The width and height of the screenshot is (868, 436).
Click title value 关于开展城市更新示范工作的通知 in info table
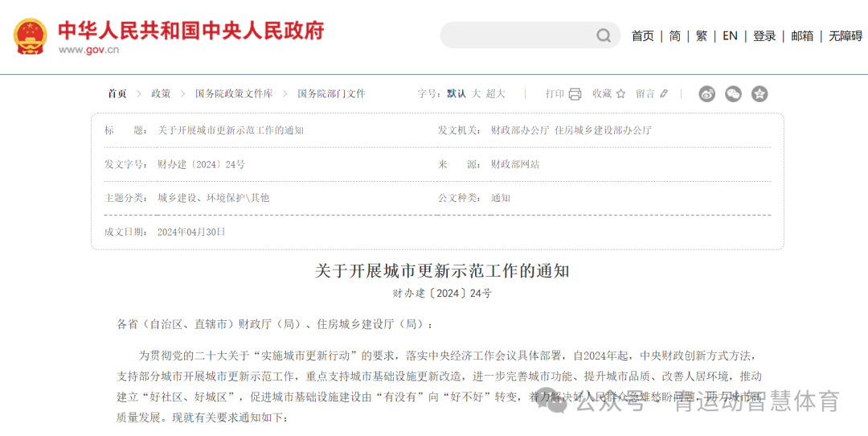coord(231,131)
